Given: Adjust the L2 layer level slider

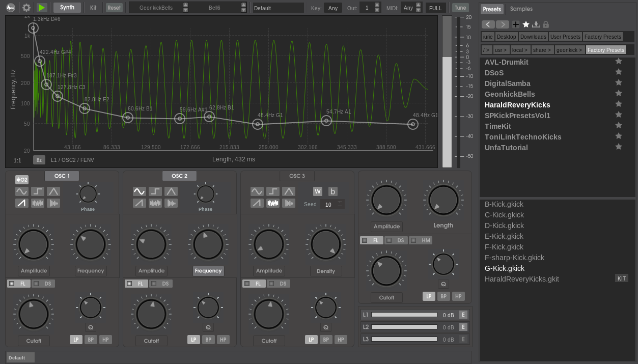Looking at the screenshot, I should [404, 327].
